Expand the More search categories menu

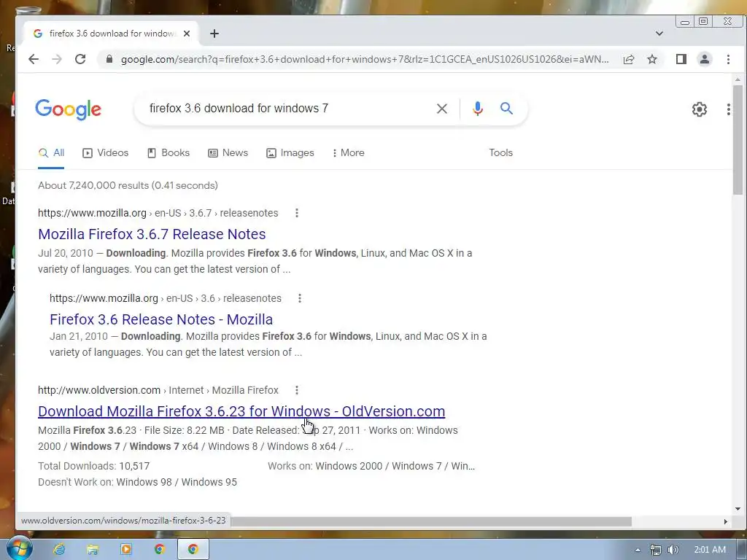coord(348,153)
